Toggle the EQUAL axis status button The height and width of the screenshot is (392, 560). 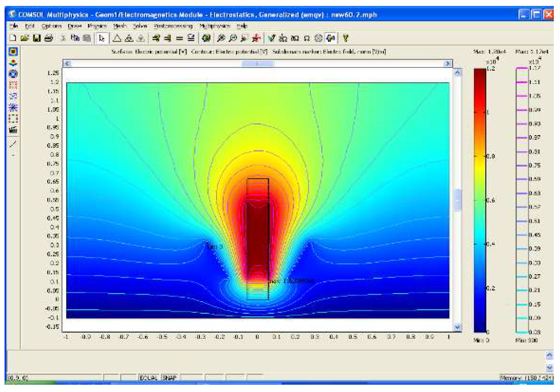(x=148, y=378)
